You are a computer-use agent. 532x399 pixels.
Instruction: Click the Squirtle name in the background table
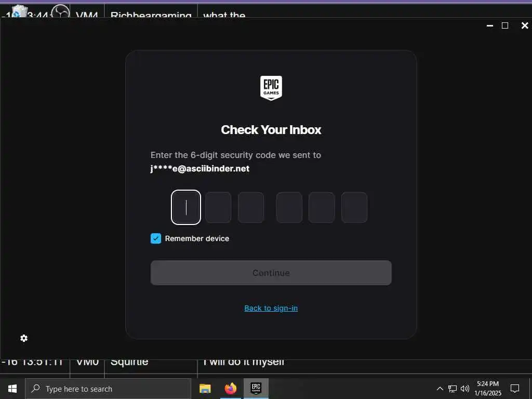(129, 362)
